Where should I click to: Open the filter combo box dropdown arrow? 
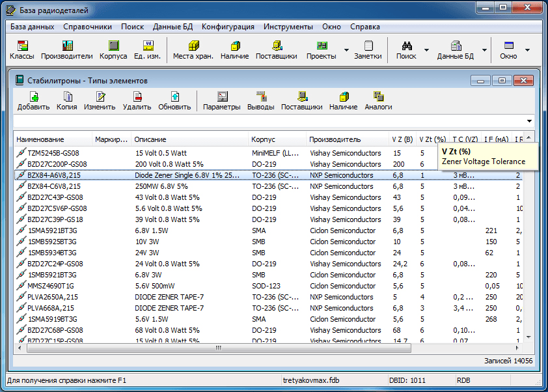(x=529, y=121)
